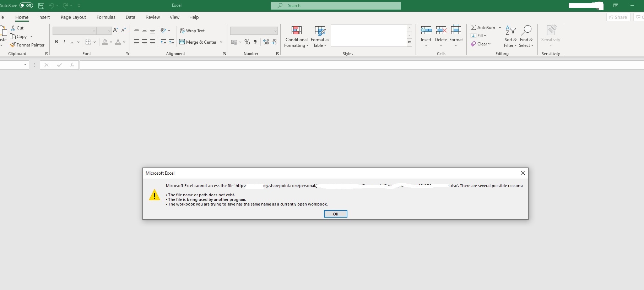This screenshot has height=290, width=644.
Task: Click the Align Left icon
Action: click(x=137, y=42)
